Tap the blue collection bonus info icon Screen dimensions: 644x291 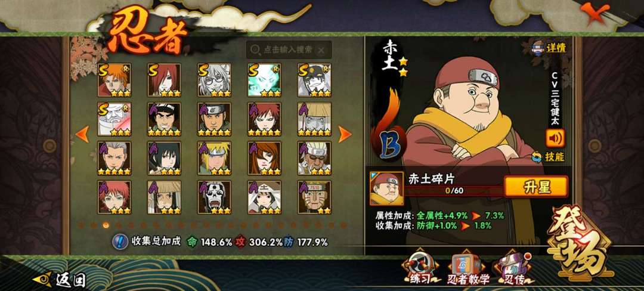pos(119,242)
